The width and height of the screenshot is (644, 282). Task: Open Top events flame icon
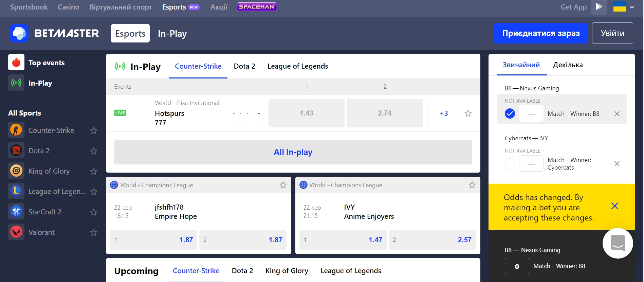click(x=16, y=63)
